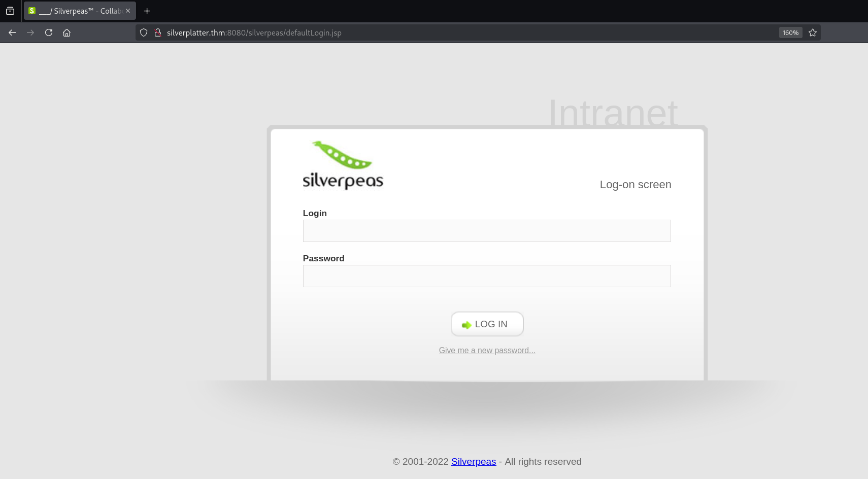
Task: Reset the 160% zoom level indicator
Action: (x=790, y=32)
